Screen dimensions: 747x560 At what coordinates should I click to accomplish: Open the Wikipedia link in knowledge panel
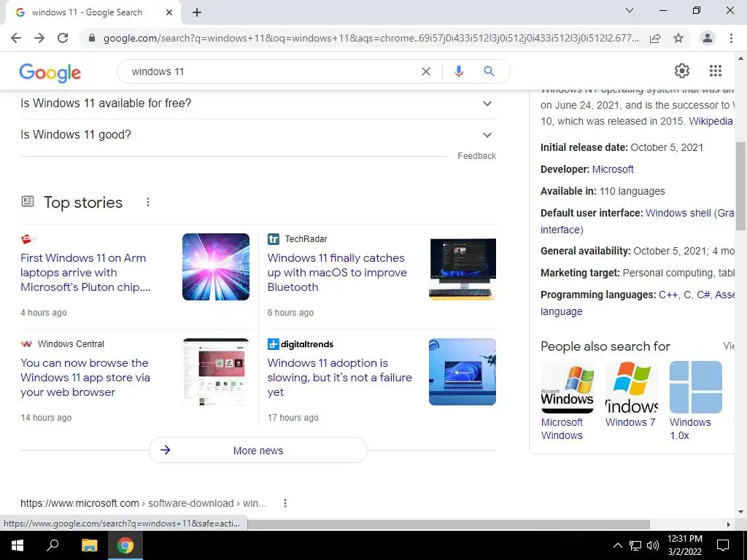(x=711, y=121)
